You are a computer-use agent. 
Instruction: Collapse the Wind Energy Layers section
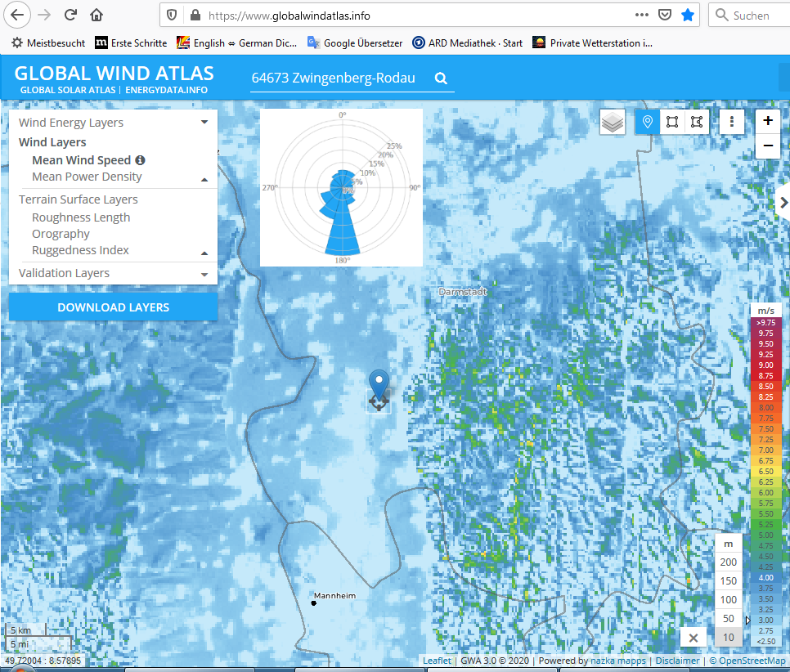(204, 123)
